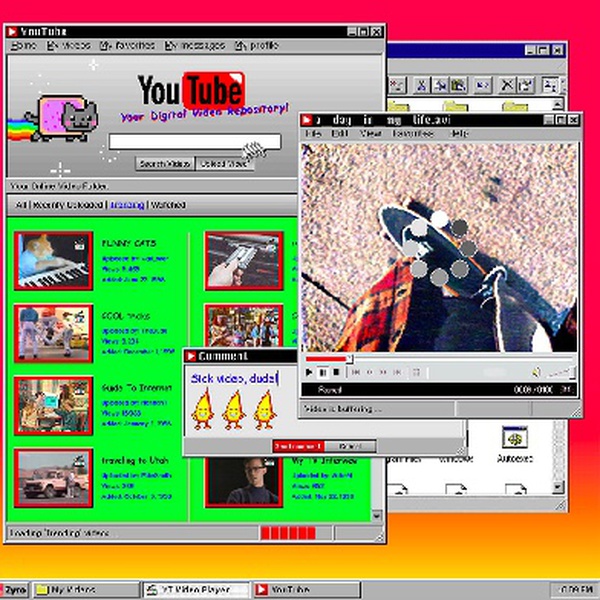Click the Start button on taskbar
This screenshot has height=600, width=600.
[x=15, y=590]
